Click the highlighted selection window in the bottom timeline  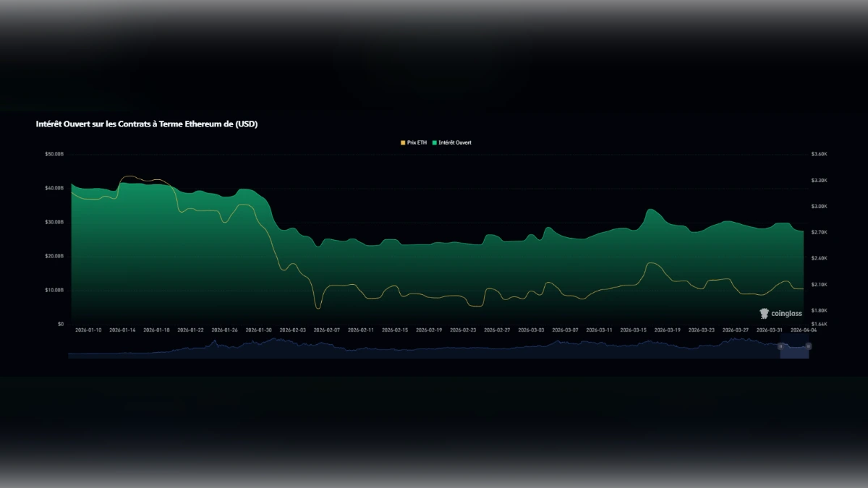point(794,351)
